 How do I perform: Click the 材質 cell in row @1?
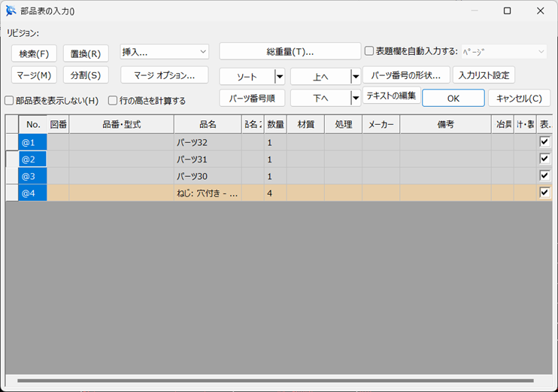tap(305, 142)
